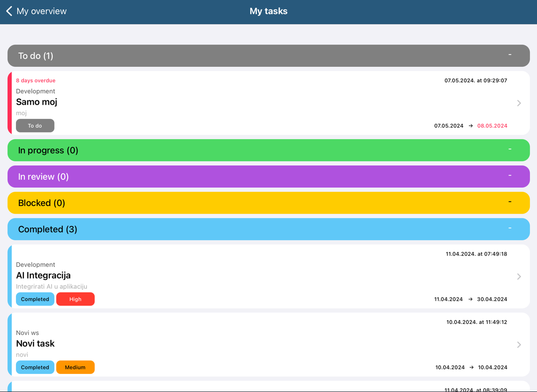This screenshot has width=537, height=392.
Task: Open Samo moj task via chevron arrow
Action: (519, 103)
